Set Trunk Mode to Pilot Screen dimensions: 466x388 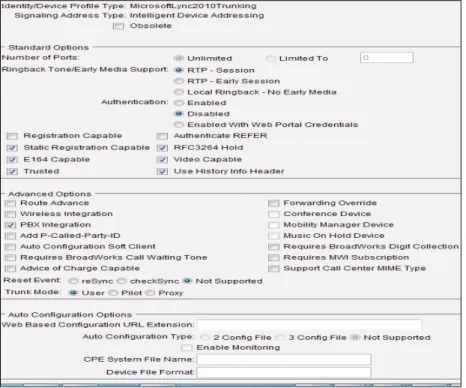113,293
